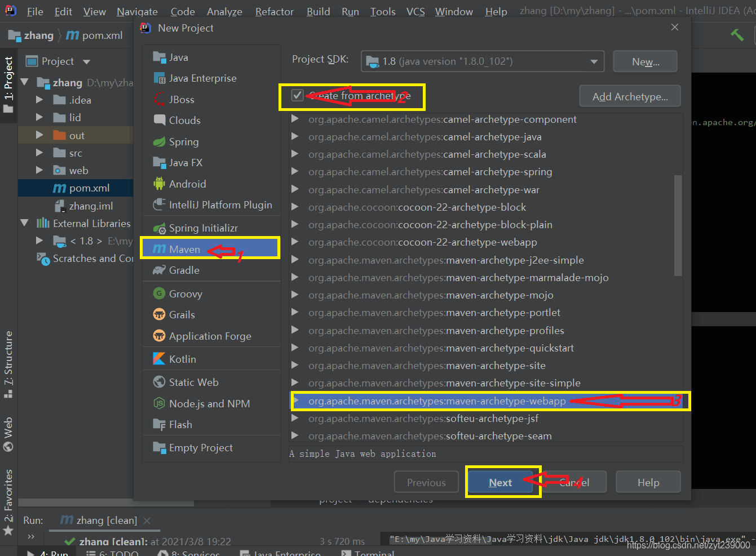Open the Structure tool window

(x=8, y=364)
